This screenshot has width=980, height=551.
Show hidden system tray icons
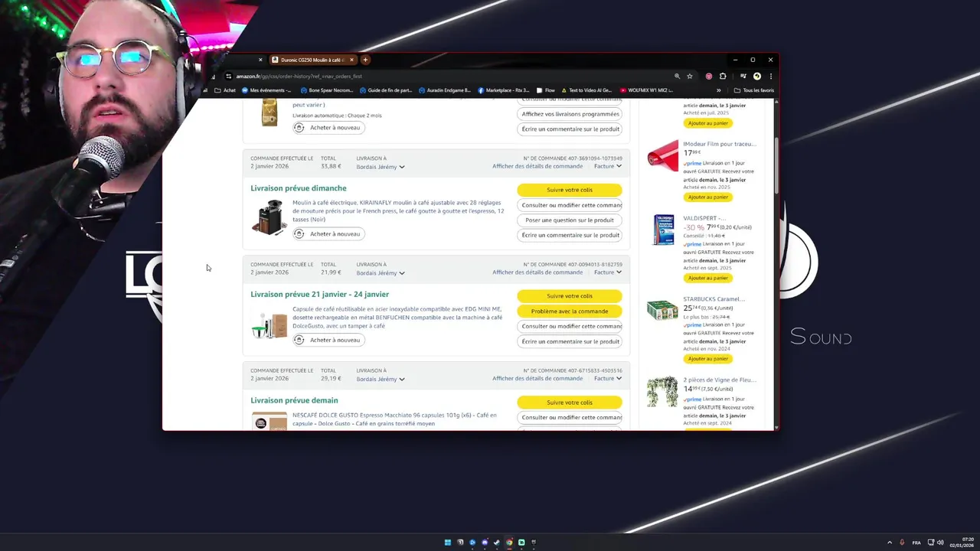point(890,543)
